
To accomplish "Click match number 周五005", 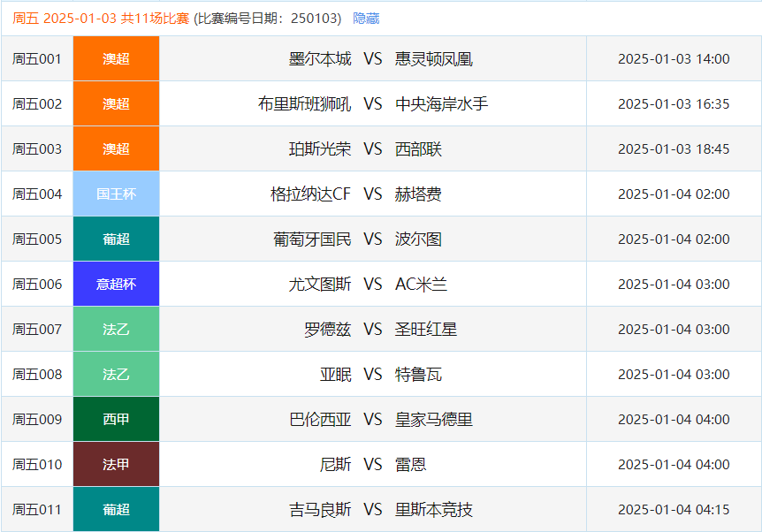I will pos(37,239).
